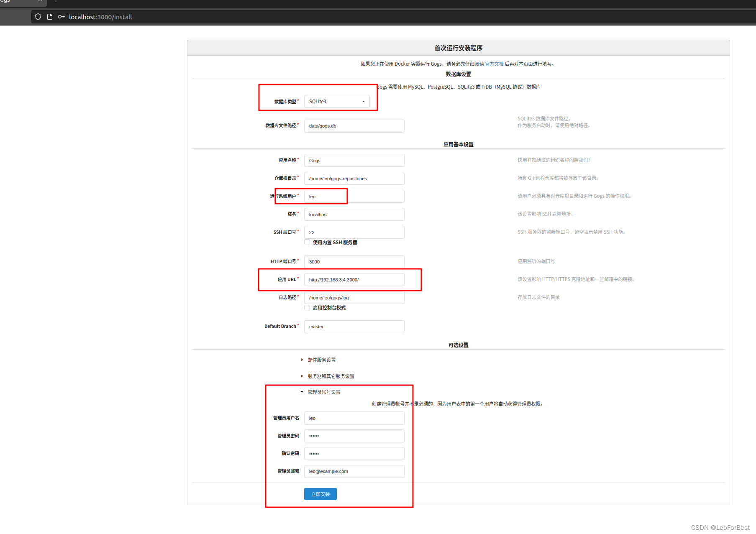Click the HTTP port field containing 3000
The height and width of the screenshot is (534, 756).
click(354, 262)
